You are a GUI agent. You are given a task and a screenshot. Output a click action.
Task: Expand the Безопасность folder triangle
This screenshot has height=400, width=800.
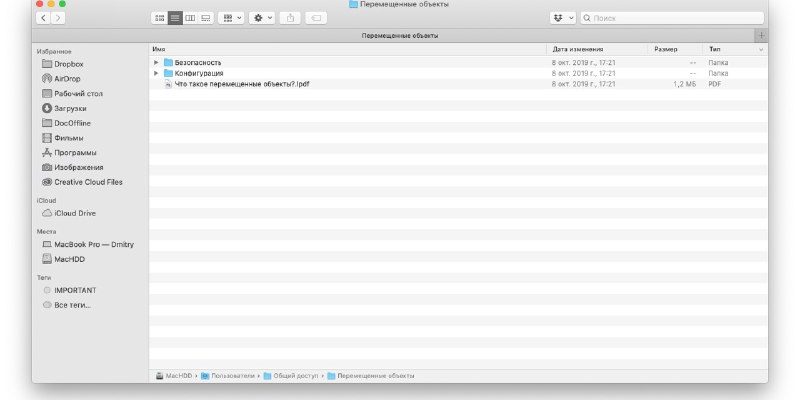coord(156,63)
